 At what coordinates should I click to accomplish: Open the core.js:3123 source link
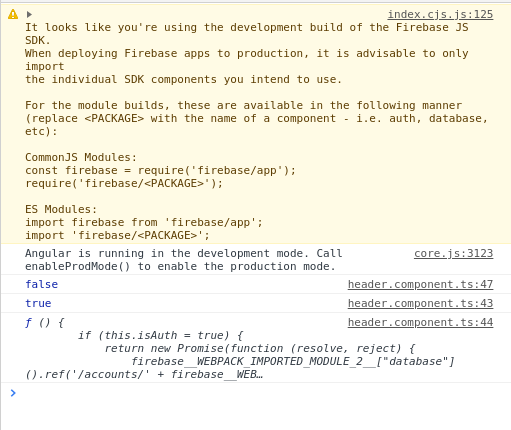pyautogui.click(x=453, y=253)
